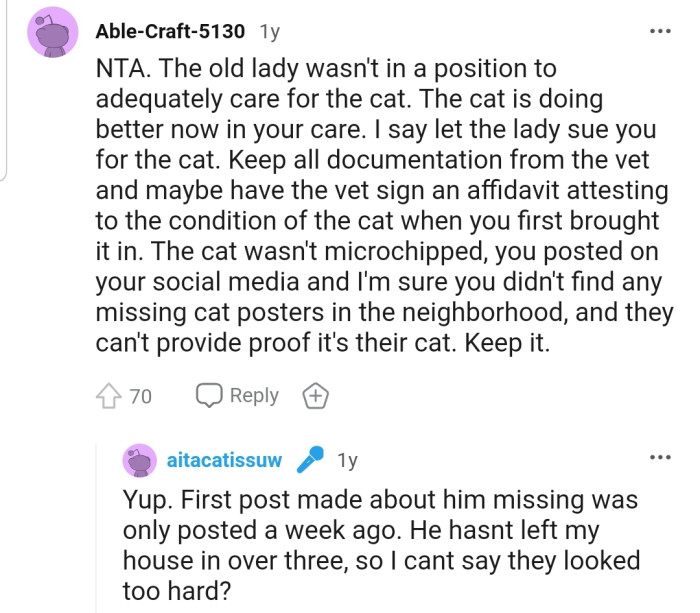Click the 1y timestamp beside aitacatissuw

click(347, 461)
